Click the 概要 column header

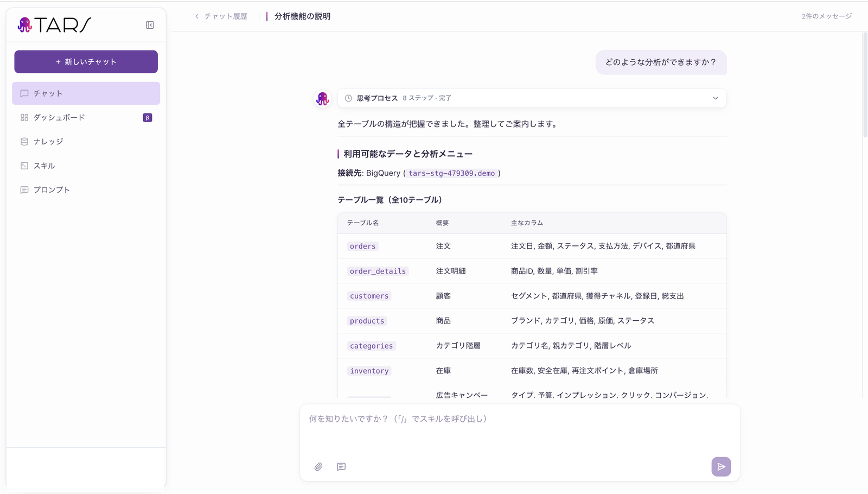pos(442,223)
